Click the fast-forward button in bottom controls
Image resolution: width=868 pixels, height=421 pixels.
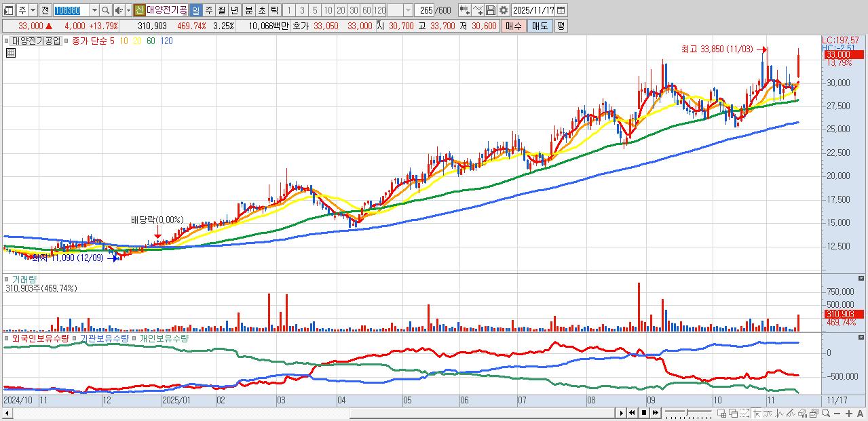[656, 413]
